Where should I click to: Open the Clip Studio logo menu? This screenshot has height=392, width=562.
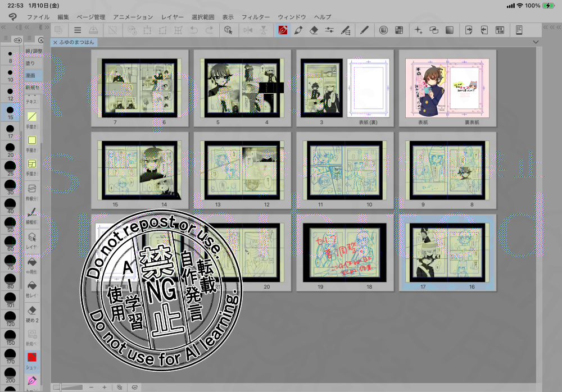[x=12, y=17]
